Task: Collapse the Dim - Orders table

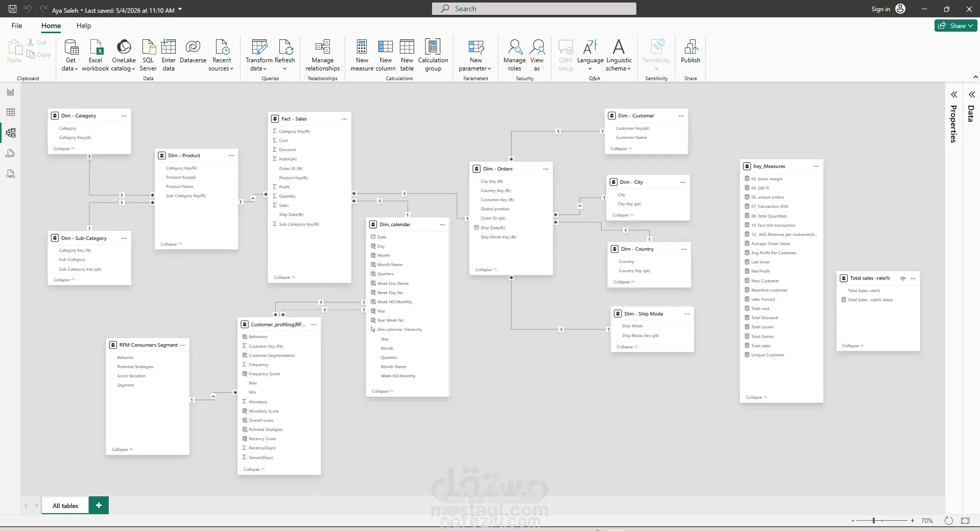Action: [486, 270]
